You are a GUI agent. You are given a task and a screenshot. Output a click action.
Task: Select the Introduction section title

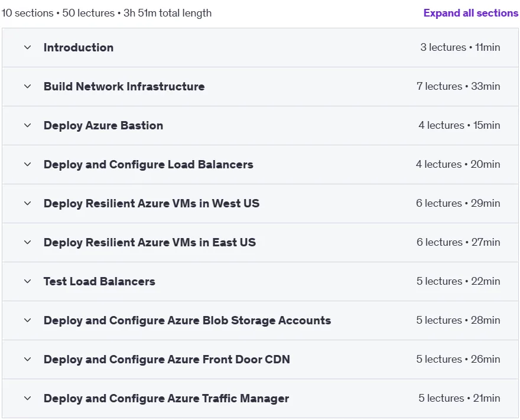point(79,47)
